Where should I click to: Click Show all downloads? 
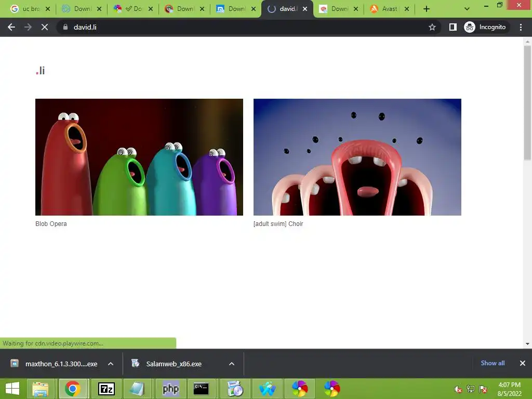[493, 363]
